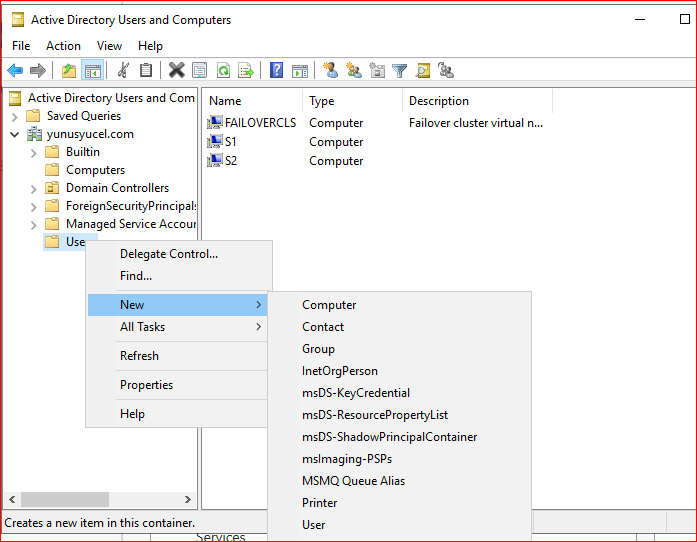Screen dimensions: 697x542
Task: Click the yunusyucel.com domain icon
Action: click(34, 134)
